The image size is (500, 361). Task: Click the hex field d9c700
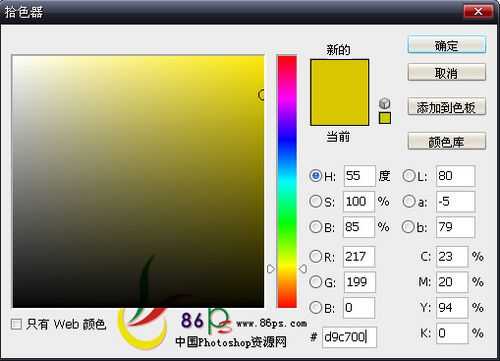click(x=349, y=337)
